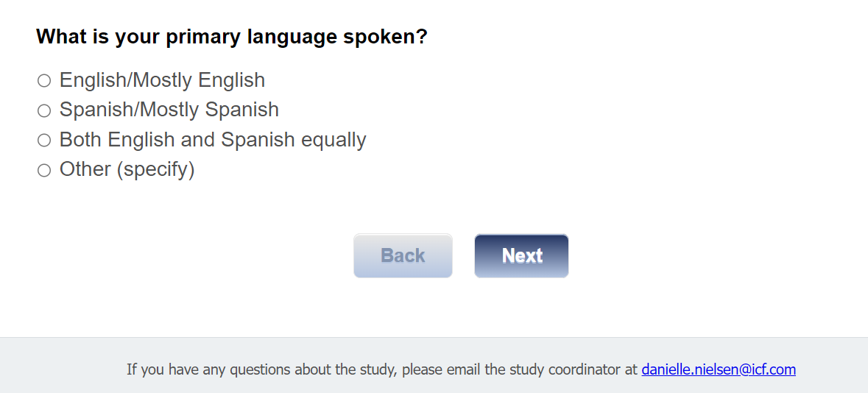Go back using the Back button
Screen dimensions: 868x393
click(403, 255)
